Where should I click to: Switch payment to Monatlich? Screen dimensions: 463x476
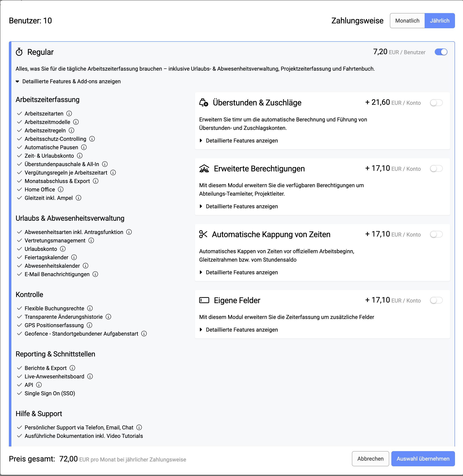click(407, 21)
